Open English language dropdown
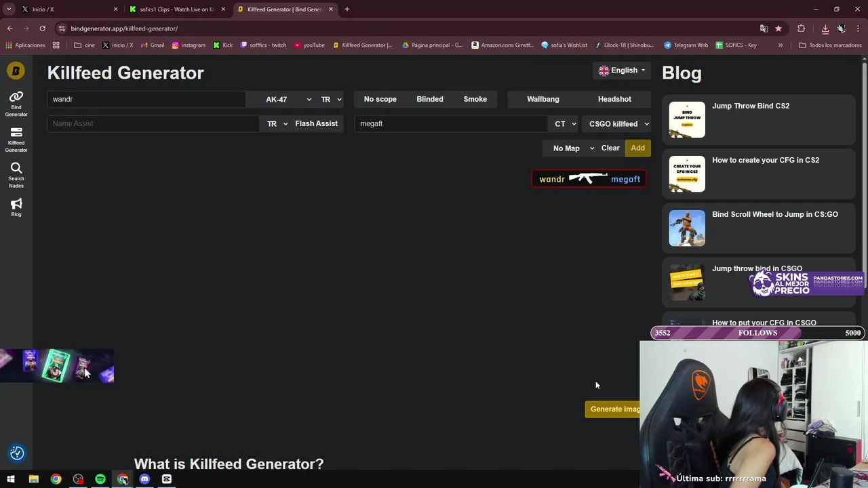Viewport: 868px width, 488px height. coord(622,70)
